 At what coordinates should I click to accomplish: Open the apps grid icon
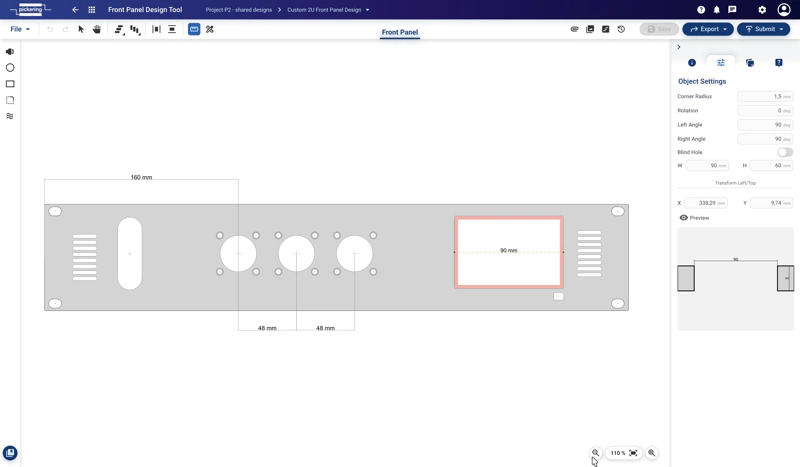[x=92, y=10]
